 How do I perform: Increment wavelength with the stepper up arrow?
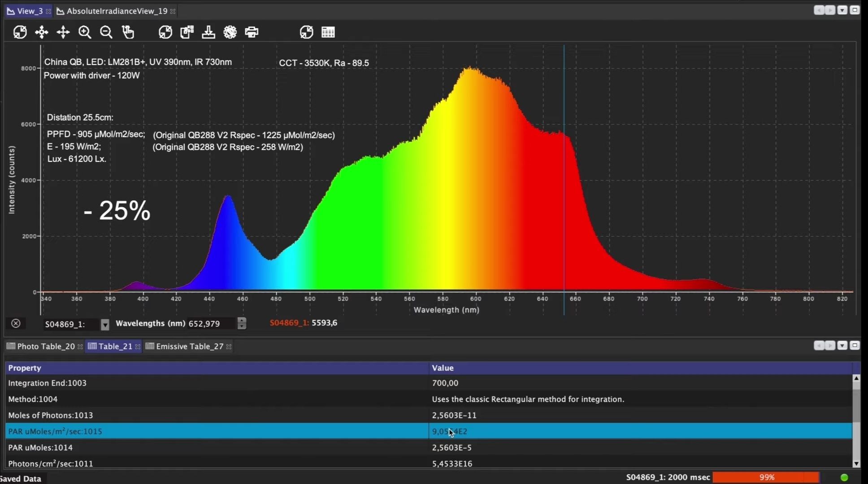tap(242, 320)
